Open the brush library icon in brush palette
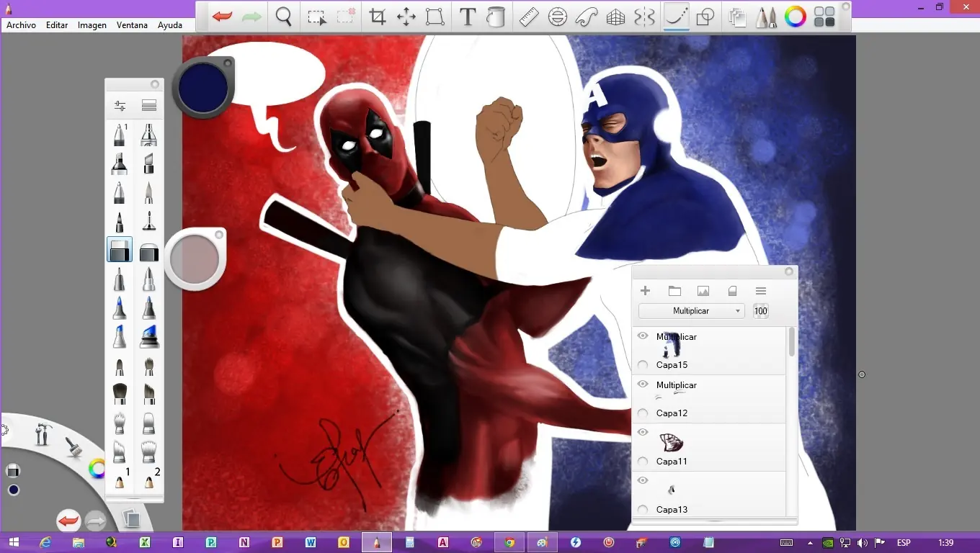Viewport: 980px width, 553px height. 149,106
